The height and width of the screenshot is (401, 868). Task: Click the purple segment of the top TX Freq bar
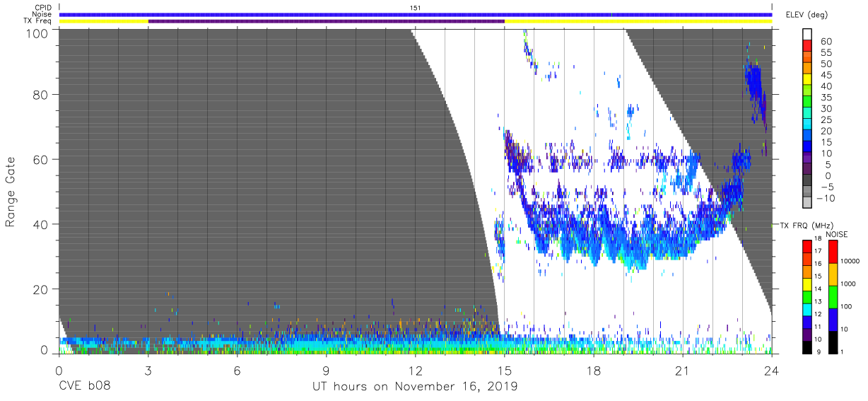tap(326, 21)
